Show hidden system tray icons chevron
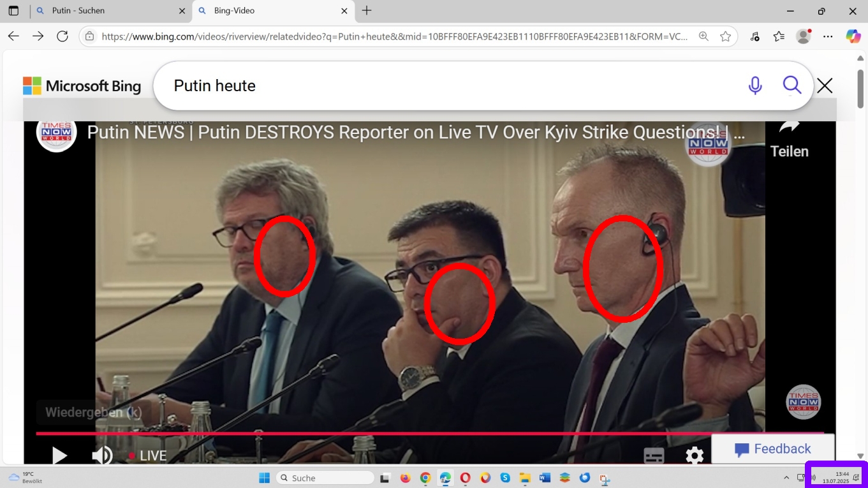This screenshot has width=868, height=488. tap(786, 478)
